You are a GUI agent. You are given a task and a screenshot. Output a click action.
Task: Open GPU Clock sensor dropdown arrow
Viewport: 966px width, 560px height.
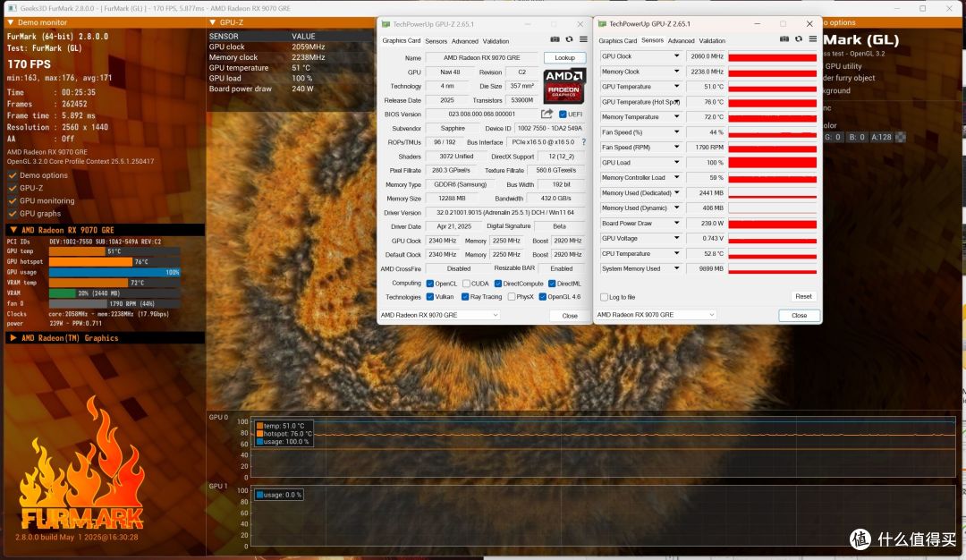pyautogui.click(x=676, y=56)
